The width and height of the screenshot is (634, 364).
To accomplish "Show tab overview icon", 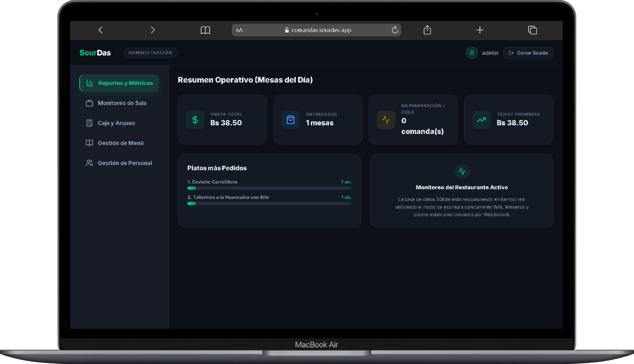I will [532, 30].
